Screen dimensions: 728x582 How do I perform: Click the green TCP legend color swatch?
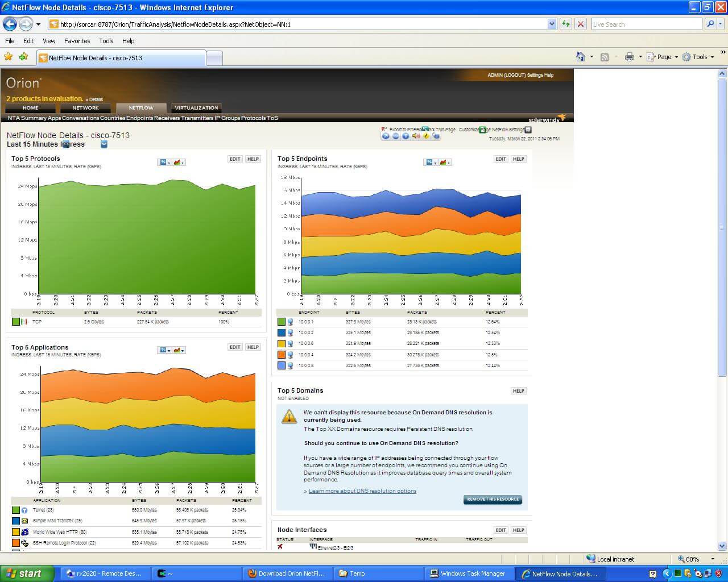[16, 322]
